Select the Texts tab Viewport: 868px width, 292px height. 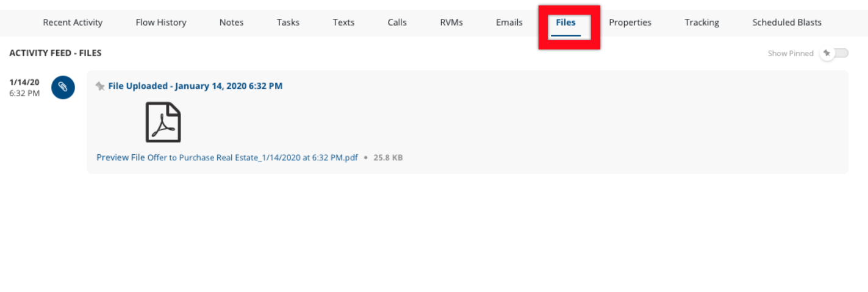tap(343, 23)
